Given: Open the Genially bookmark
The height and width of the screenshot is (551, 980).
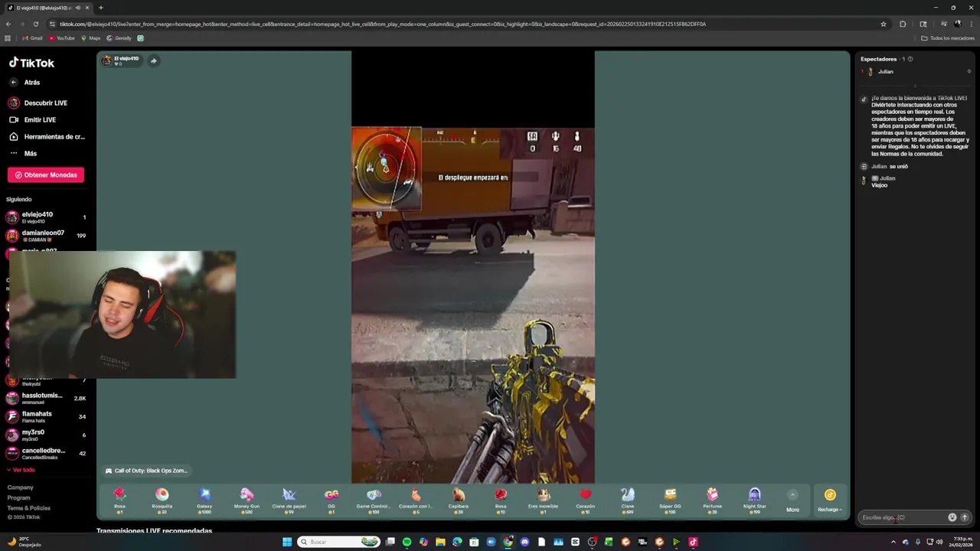Looking at the screenshot, I should (x=119, y=38).
